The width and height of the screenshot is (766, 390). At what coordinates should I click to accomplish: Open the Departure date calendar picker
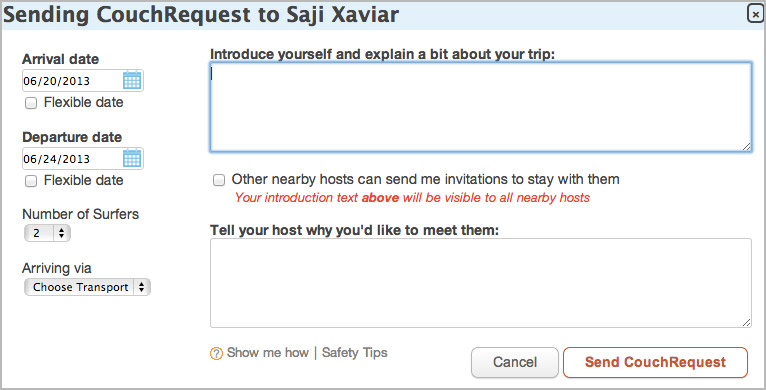tap(132, 158)
